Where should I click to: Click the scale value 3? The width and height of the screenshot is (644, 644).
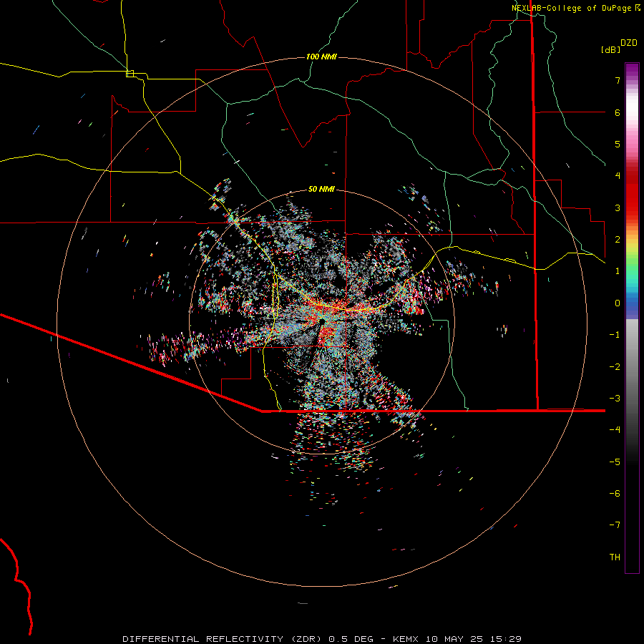tap(618, 208)
